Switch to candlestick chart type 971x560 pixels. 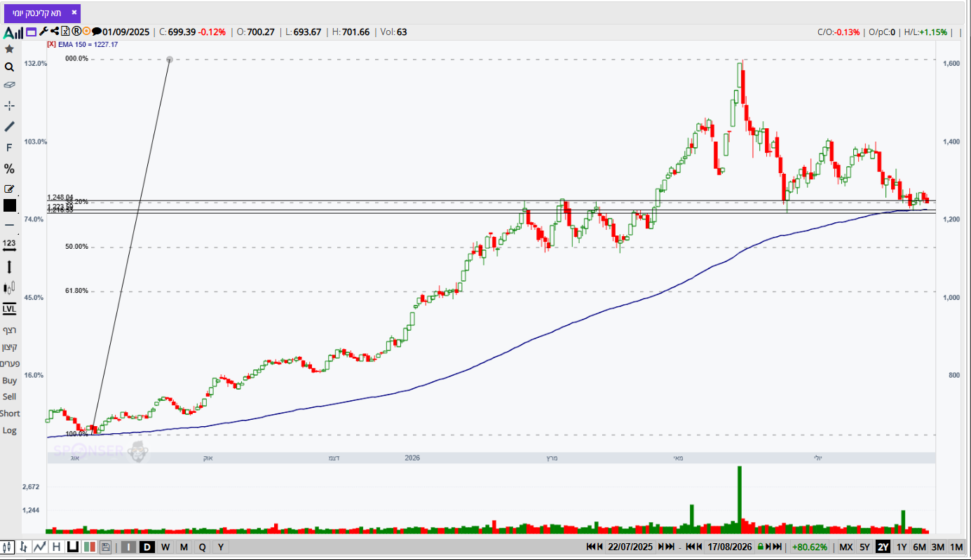(8, 547)
